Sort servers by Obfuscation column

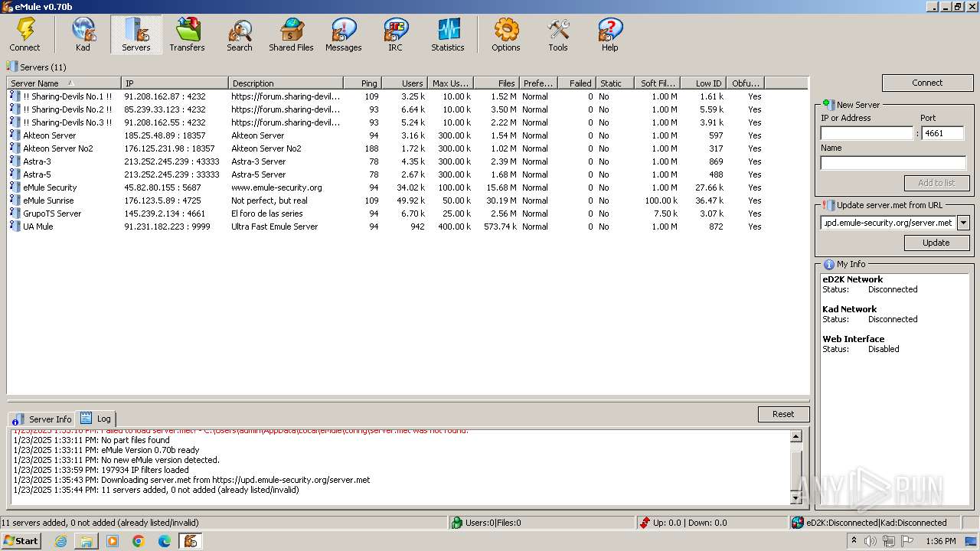[745, 83]
